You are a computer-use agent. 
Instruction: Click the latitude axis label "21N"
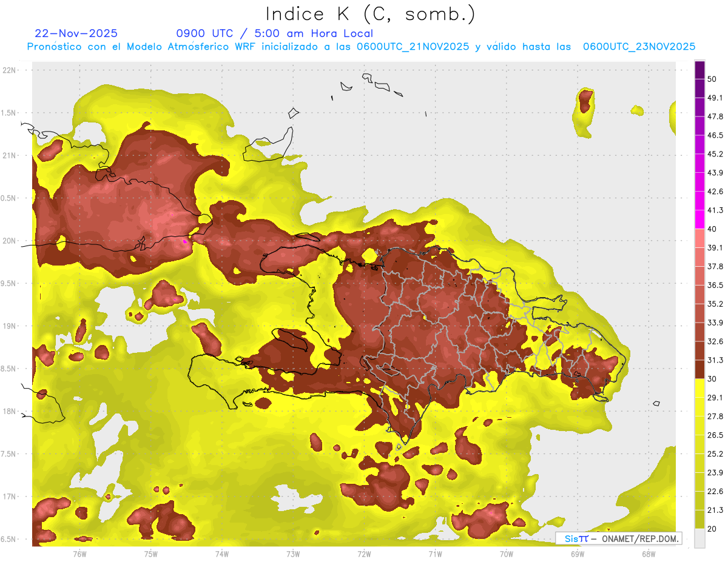pos(10,155)
